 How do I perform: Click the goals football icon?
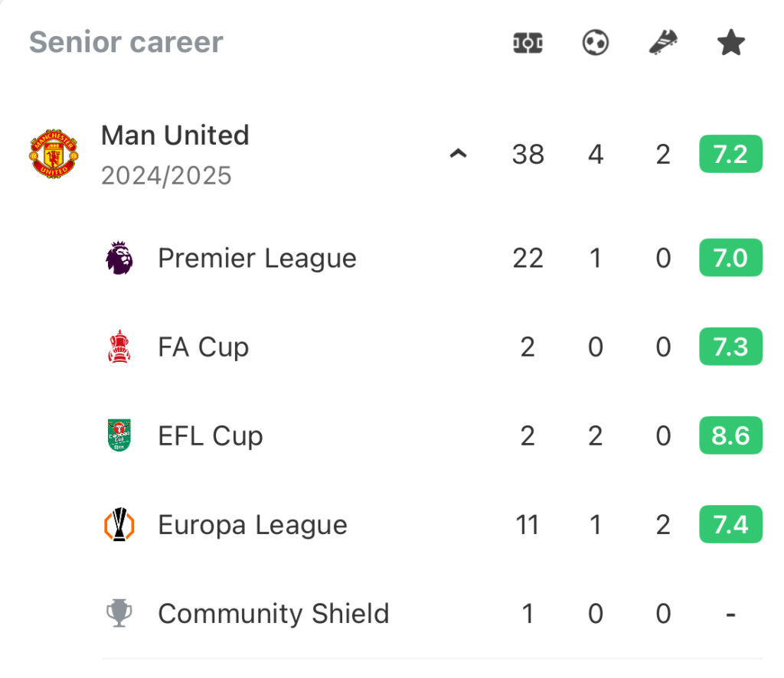[595, 42]
